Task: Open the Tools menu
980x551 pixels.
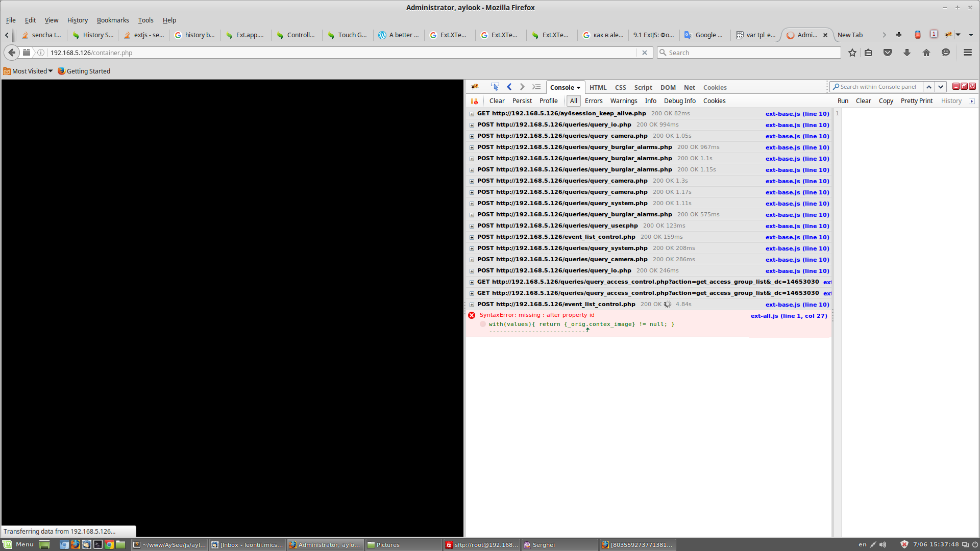Action: pos(145,20)
